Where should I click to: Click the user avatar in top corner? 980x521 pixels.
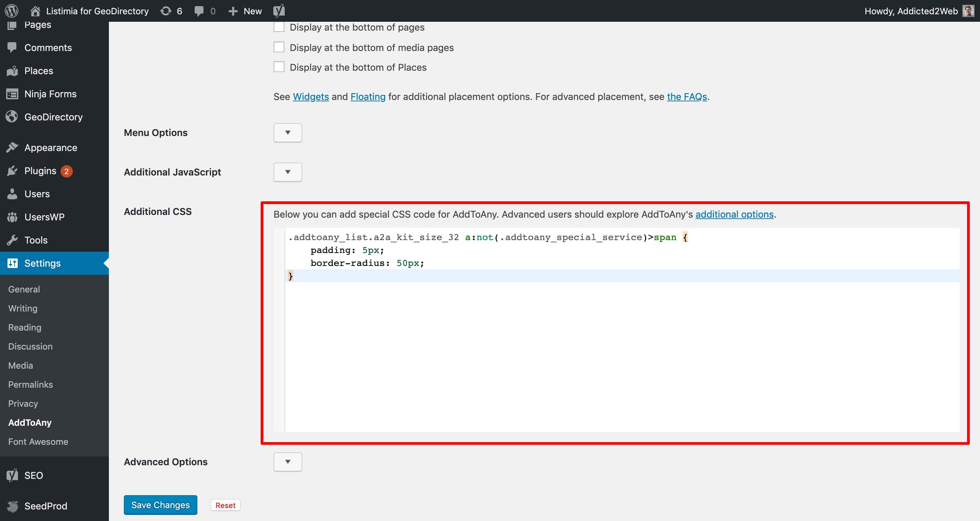click(x=968, y=11)
